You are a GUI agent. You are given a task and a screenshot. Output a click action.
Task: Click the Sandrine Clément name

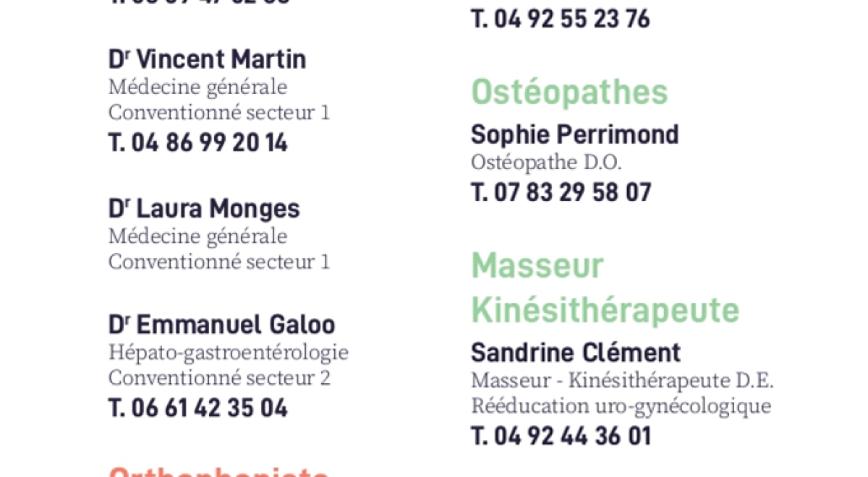(576, 353)
